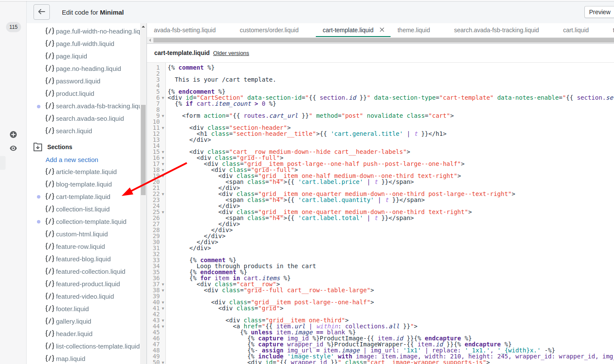The width and height of the screenshot is (614, 364).
Task: Click the file icon beside header.liquid
Action: point(50,333)
